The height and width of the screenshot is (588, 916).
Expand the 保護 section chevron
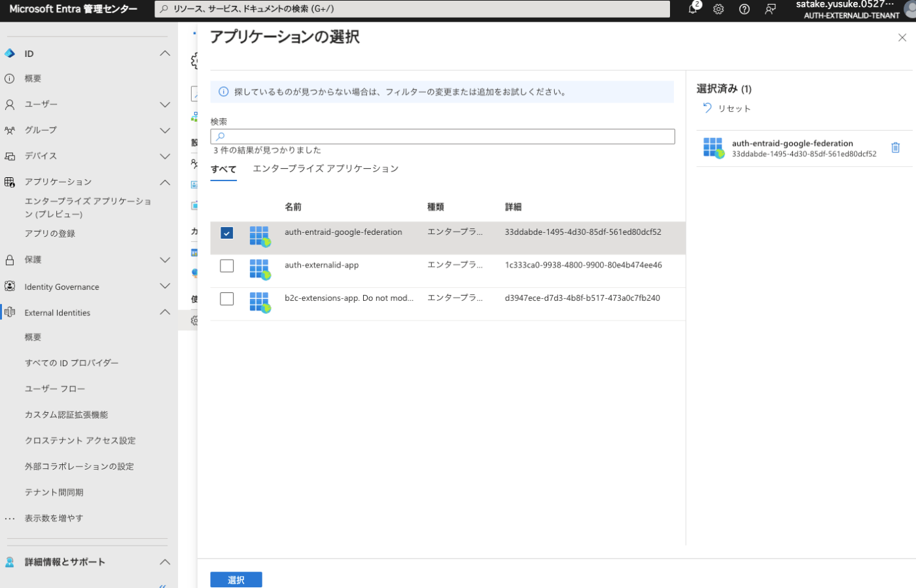(x=165, y=260)
